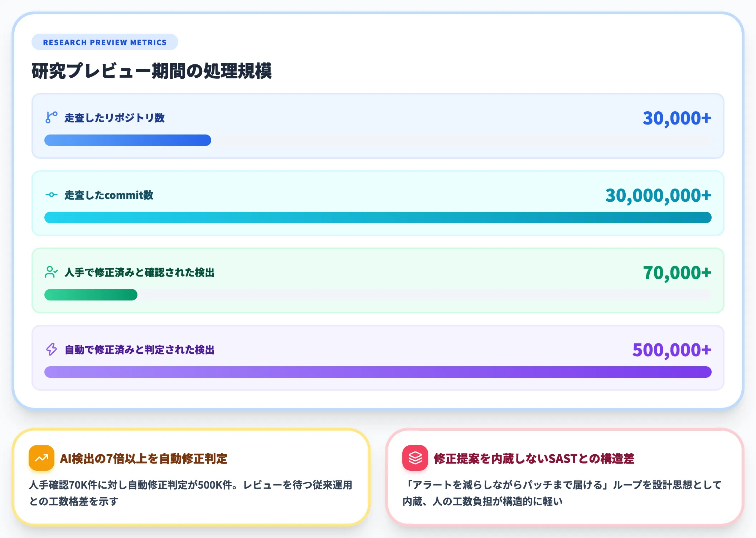This screenshot has width=756, height=538.
Task: Click the value 70,000+
Action: coord(677,273)
